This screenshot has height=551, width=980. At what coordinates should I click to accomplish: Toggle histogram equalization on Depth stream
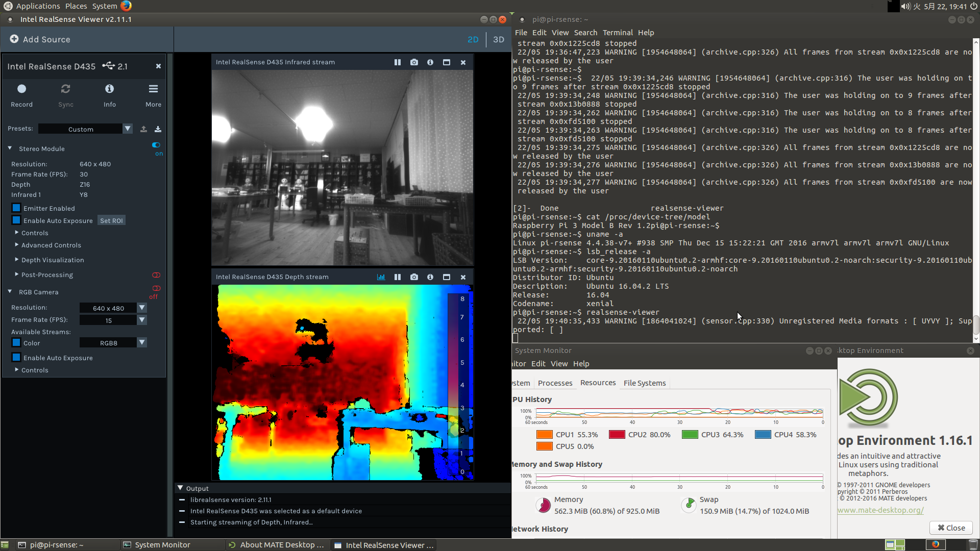pos(381,277)
